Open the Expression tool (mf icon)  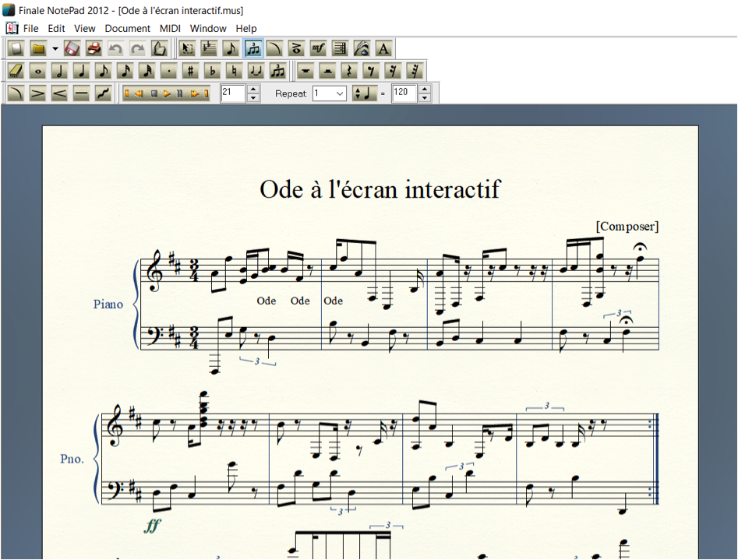[317, 48]
